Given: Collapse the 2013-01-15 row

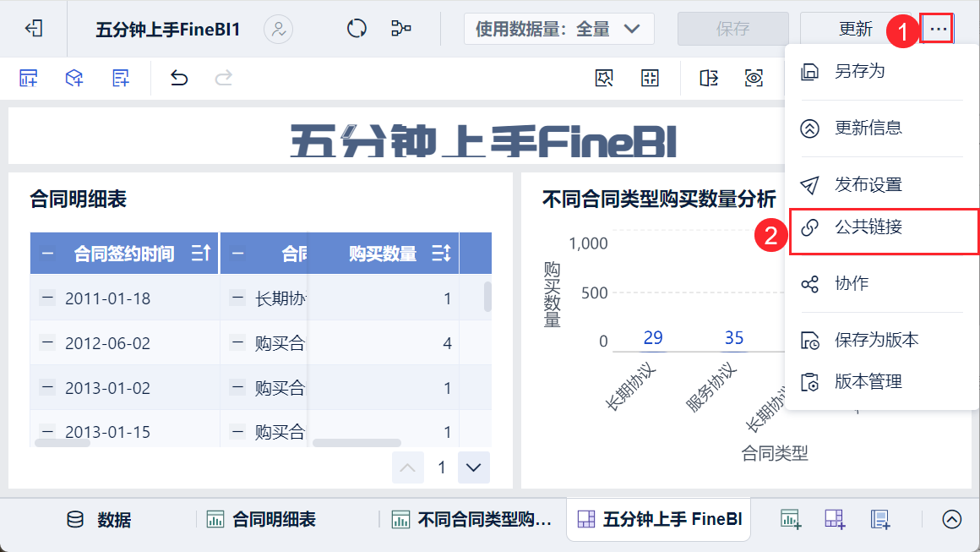Looking at the screenshot, I should tap(47, 431).
